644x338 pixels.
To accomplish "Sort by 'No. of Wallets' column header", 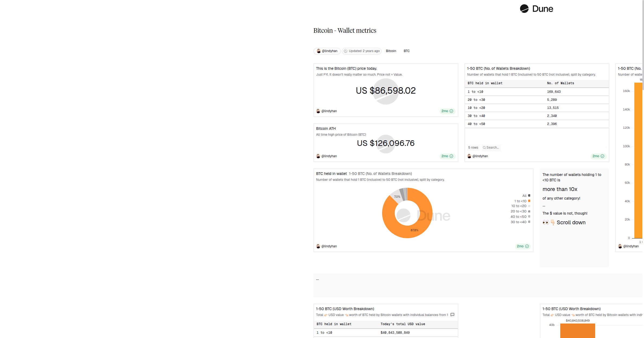I will tap(560, 83).
